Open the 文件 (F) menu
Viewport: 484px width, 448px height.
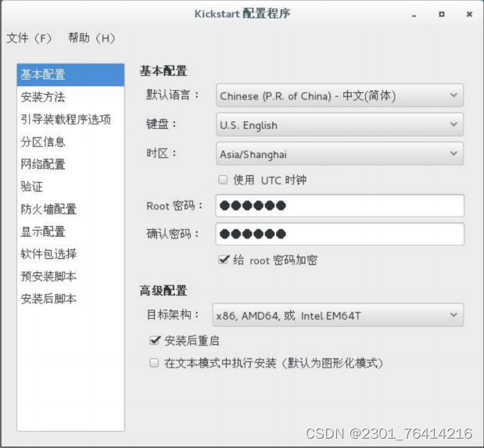coord(29,38)
